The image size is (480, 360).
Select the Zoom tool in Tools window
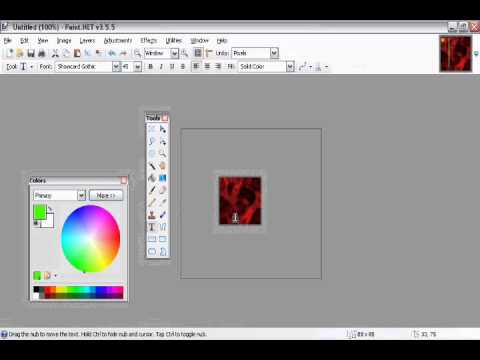163,154
